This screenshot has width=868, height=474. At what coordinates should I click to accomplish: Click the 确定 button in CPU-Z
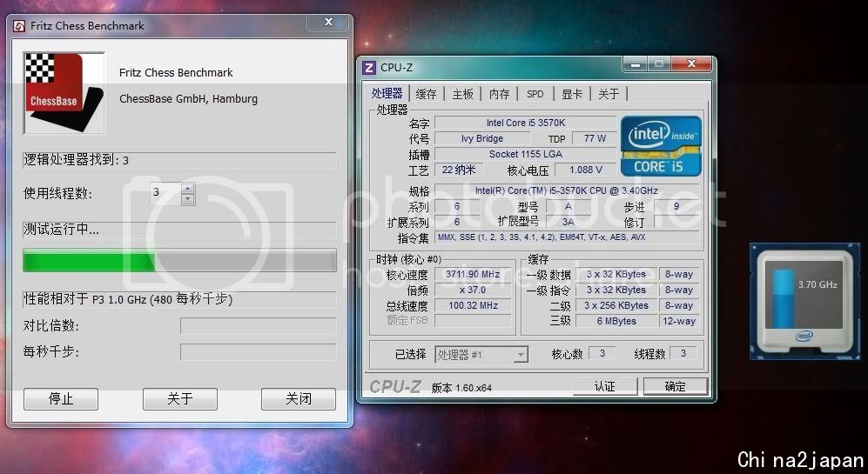point(676,387)
